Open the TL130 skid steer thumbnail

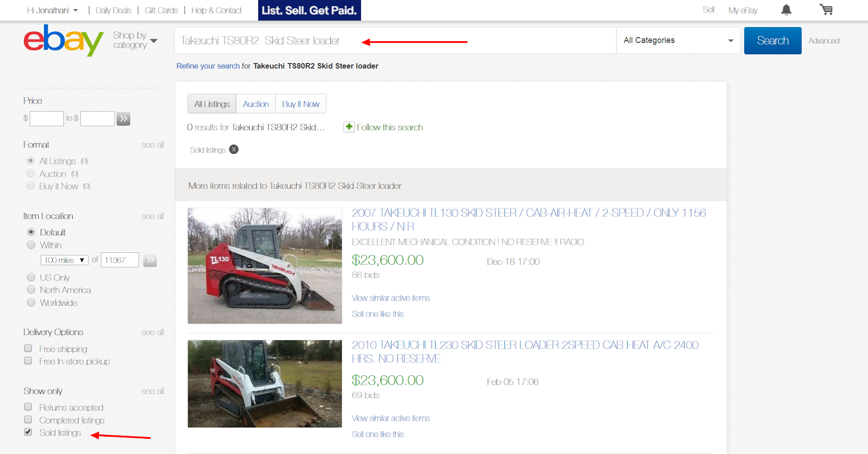tap(265, 266)
